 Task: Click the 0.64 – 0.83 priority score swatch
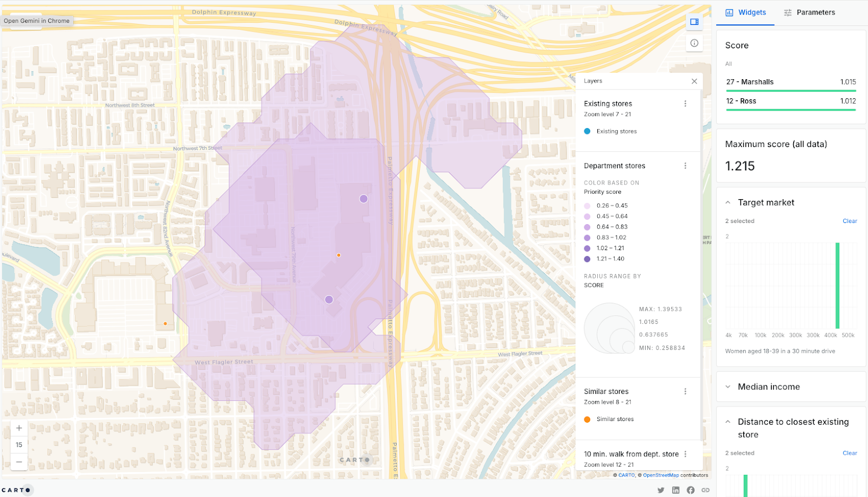(x=587, y=227)
